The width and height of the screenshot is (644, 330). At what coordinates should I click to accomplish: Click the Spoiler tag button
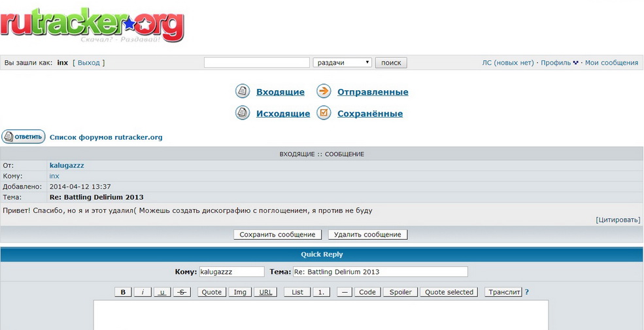(x=400, y=292)
